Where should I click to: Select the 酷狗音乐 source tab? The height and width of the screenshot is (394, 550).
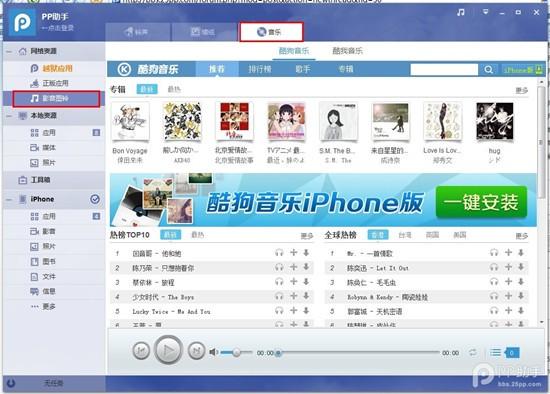click(x=294, y=51)
